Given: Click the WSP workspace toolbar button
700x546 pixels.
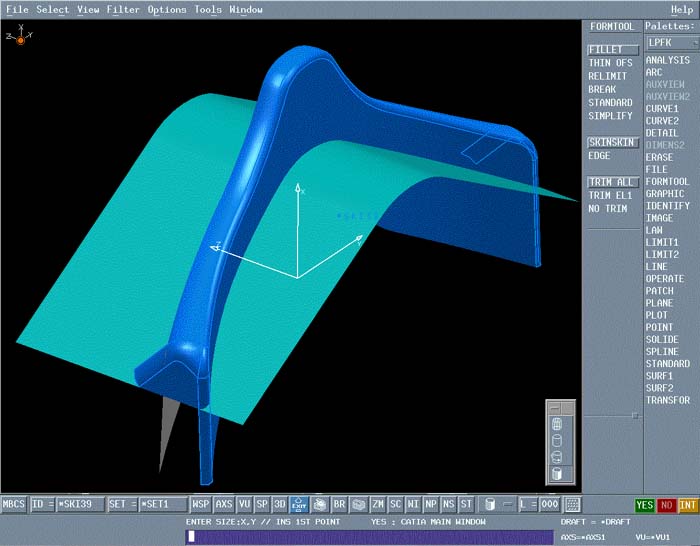Looking at the screenshot, I should click(x=201, y=504).
